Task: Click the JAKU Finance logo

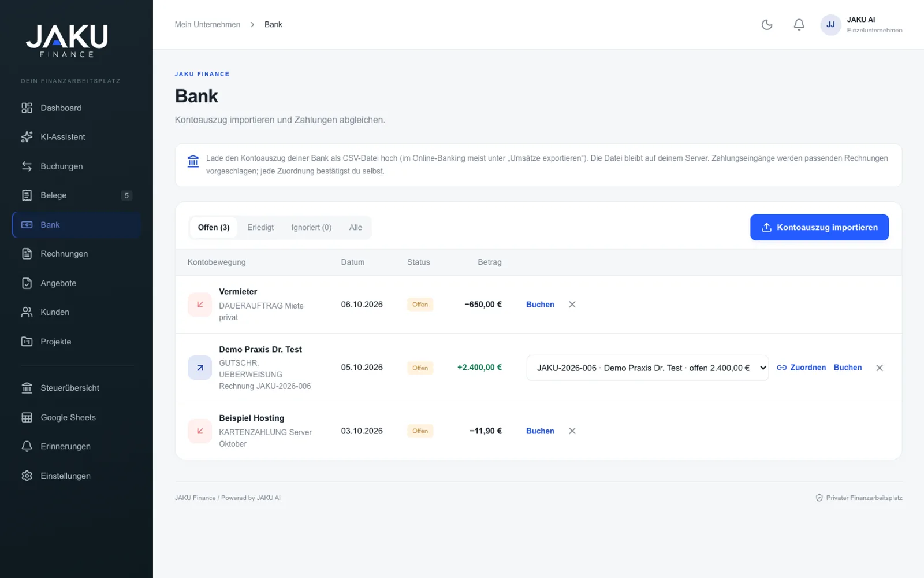Action: 67,40
